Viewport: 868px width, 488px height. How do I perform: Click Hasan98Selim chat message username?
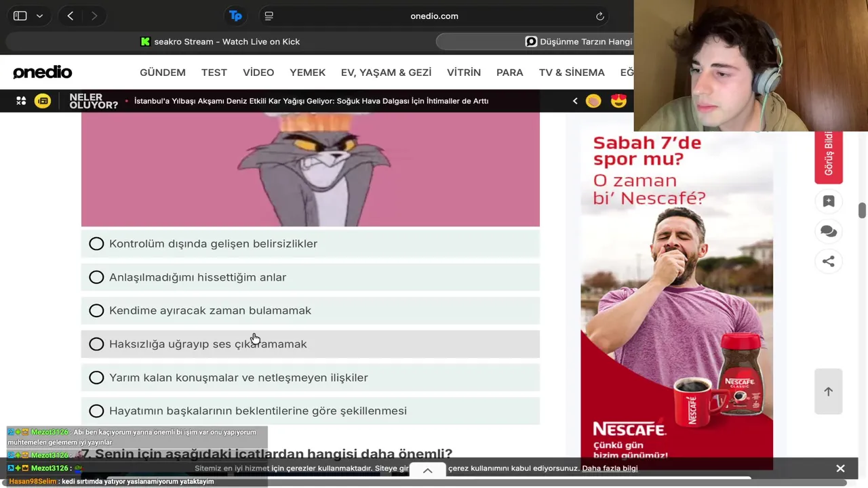[33, 482]
